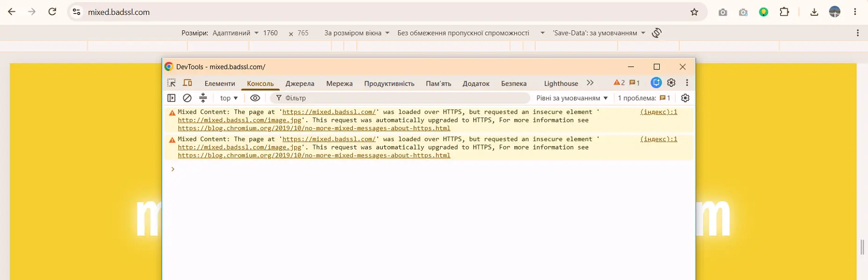Open the browser profile avatar
Screen dimensions: 868x280
click(835, 12)
